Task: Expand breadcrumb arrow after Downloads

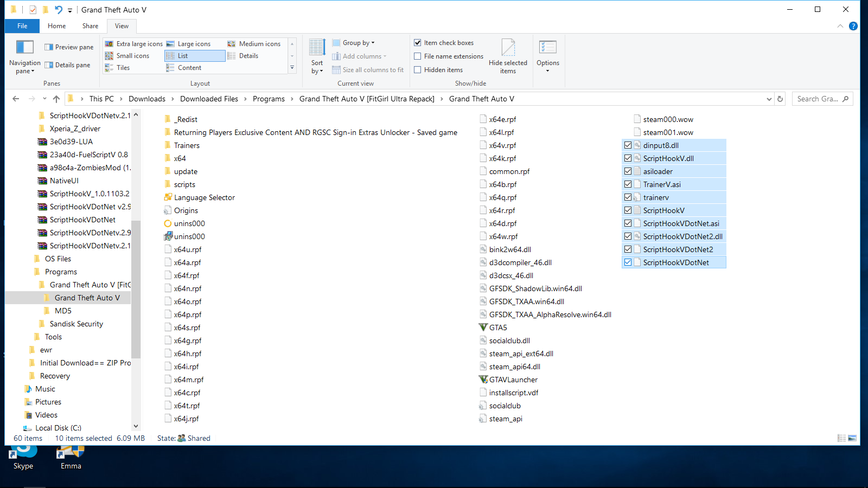Action: click(x=173, y=99)
